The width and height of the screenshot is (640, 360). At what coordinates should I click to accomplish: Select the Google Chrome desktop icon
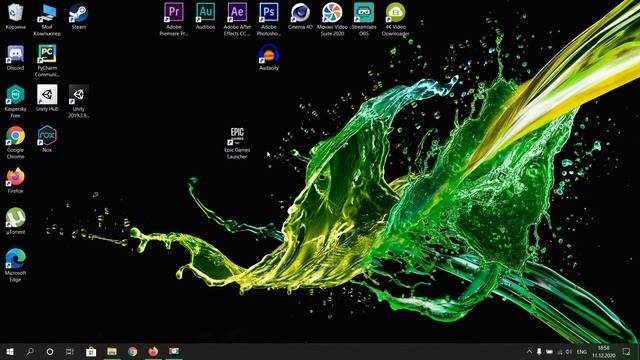pos(15,142)
